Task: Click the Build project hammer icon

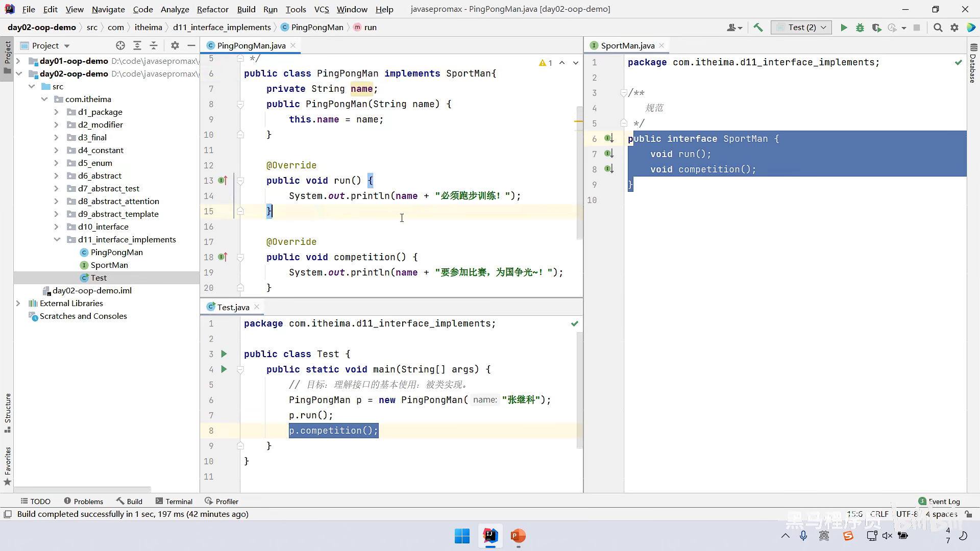Action: tap(758, 28)
